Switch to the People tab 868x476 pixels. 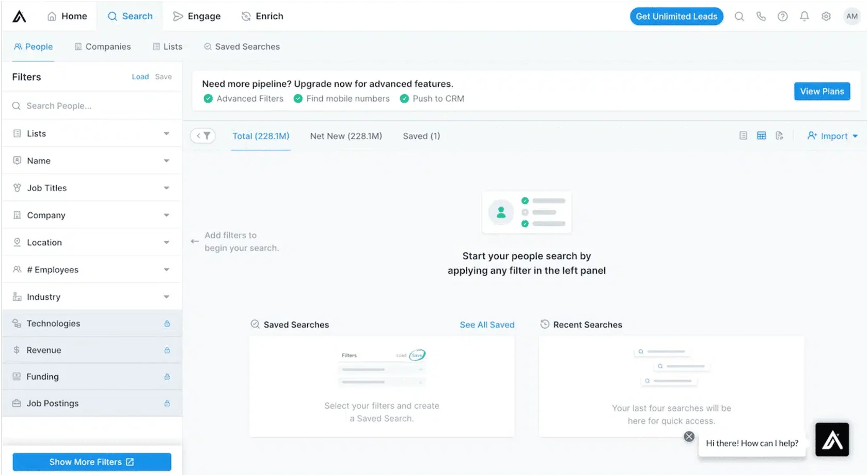pyautogui.click(x=34, y=47)
